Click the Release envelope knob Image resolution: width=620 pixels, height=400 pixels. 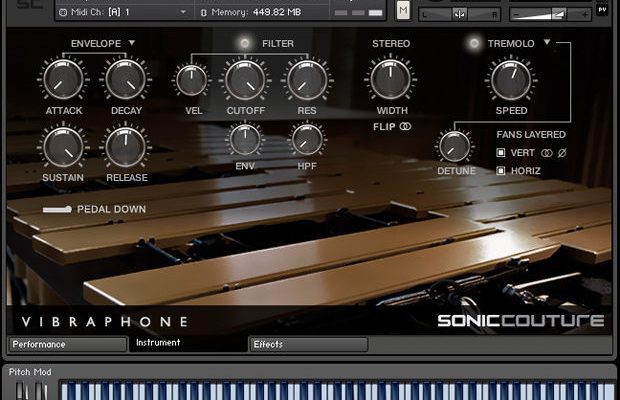126,147
